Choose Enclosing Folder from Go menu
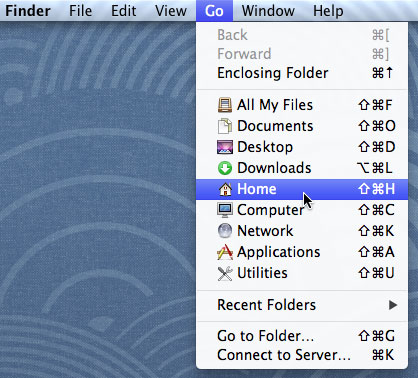Screen dimensions: 418x378 coord(302,73)
